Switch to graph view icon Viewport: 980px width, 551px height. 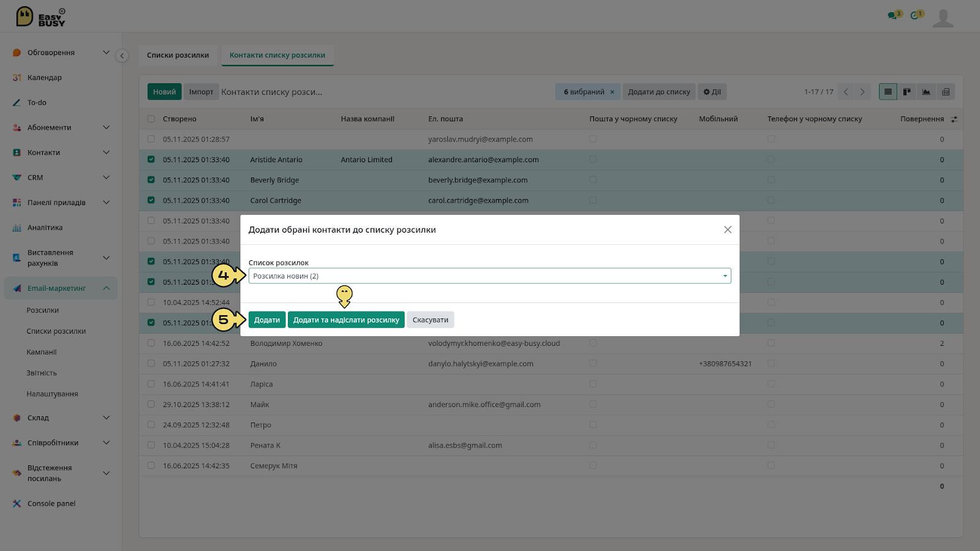(x=926, y=92)
